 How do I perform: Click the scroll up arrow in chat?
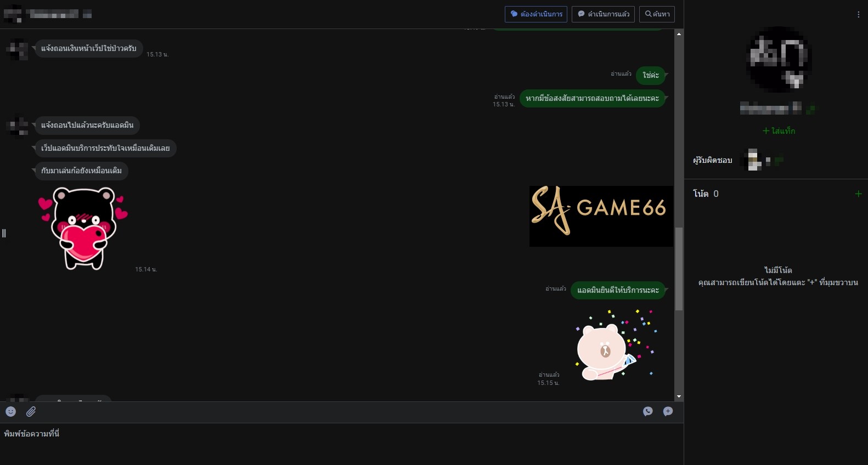[x=679, y=34]
